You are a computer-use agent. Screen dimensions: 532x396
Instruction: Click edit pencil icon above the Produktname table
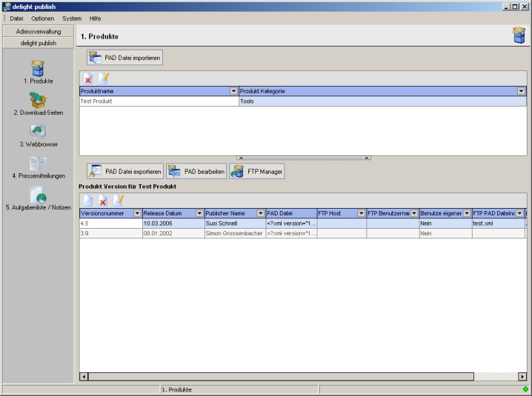(104, 78)
